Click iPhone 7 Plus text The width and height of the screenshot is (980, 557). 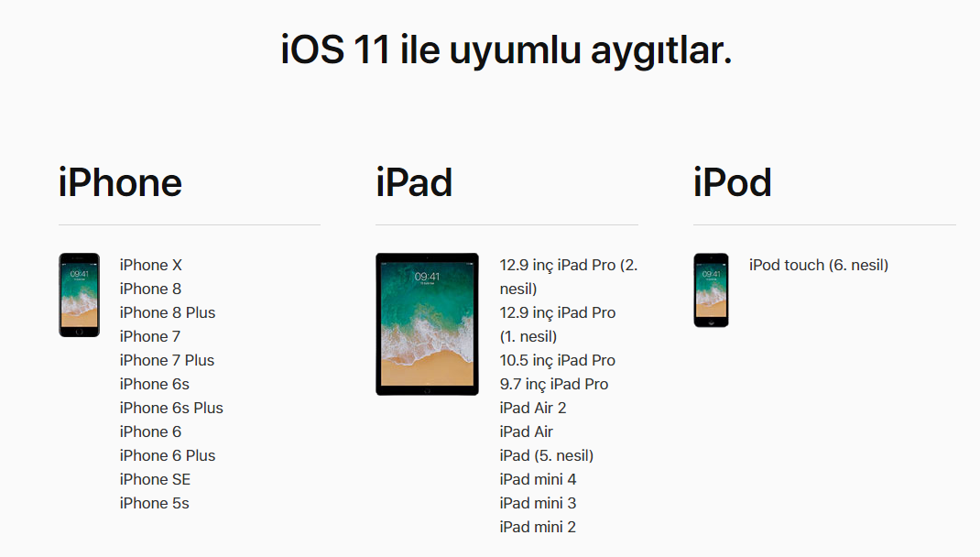tap(167, 360)
